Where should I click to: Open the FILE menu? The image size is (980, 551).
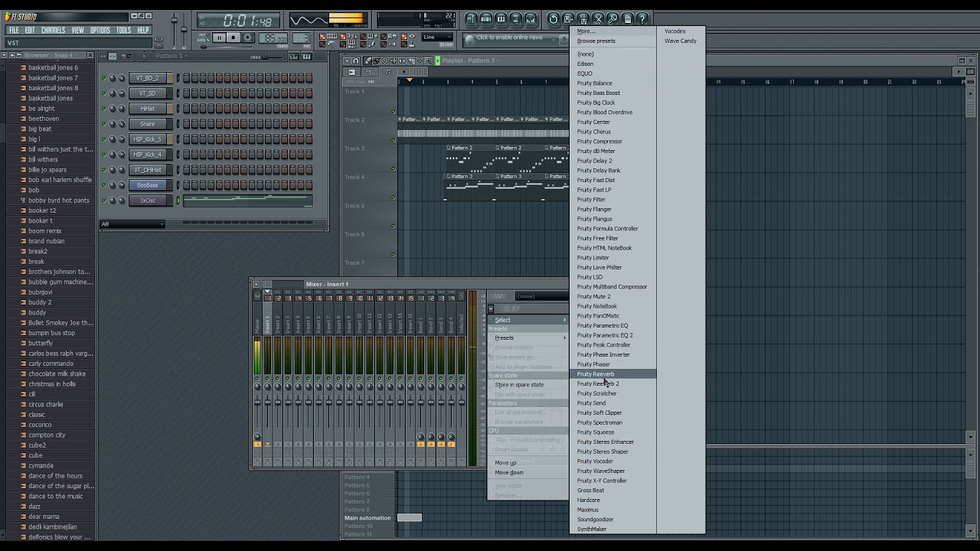(x=14, y=31)
